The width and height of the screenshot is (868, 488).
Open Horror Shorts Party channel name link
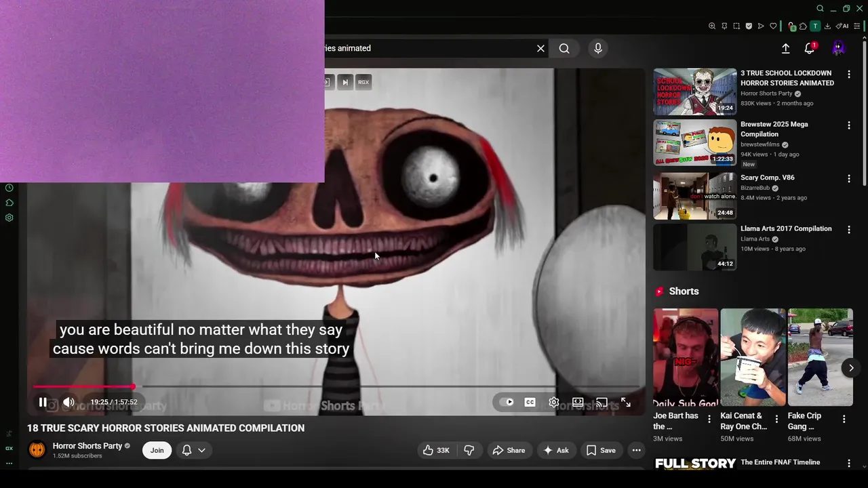pos(87,446)
